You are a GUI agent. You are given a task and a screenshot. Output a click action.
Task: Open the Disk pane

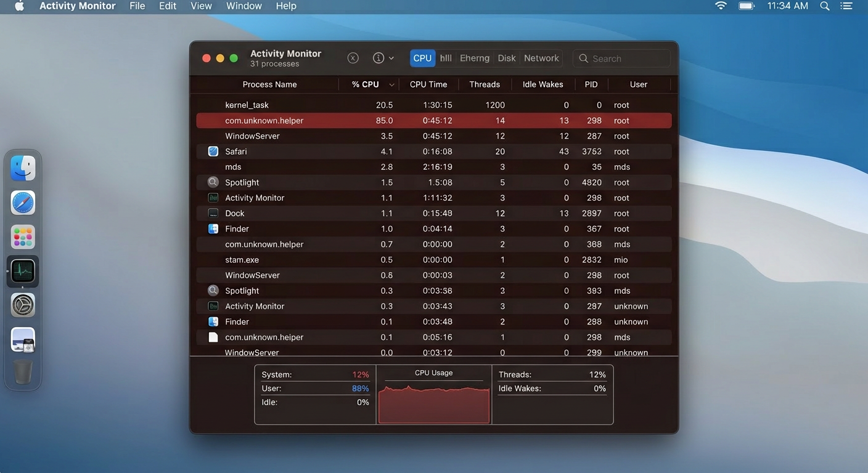tap(506, 57)
